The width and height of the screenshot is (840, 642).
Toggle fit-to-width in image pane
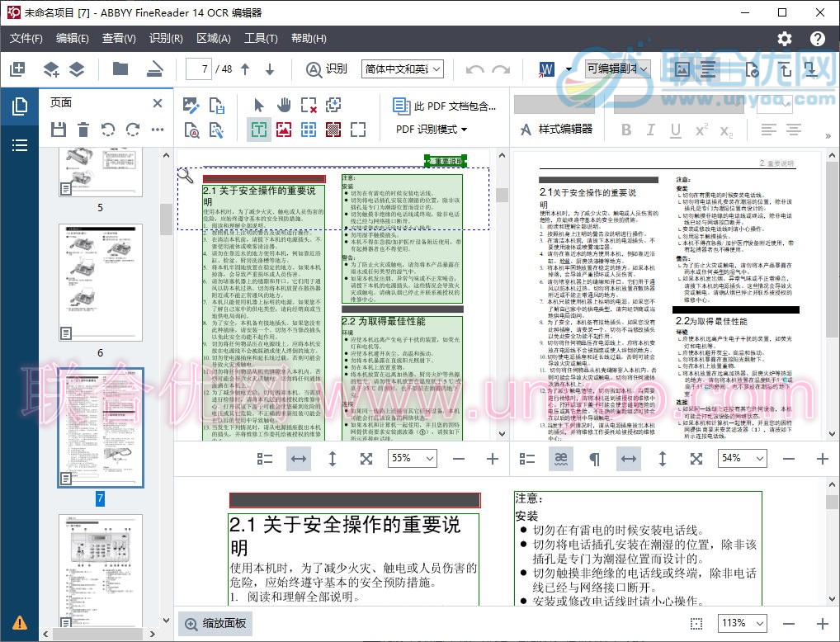[x=299, y=459]
